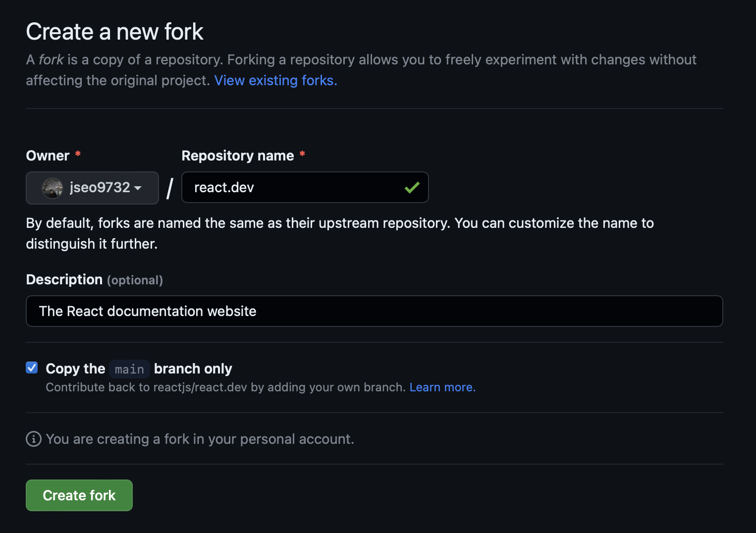This screenshot has height=533, width=756.
Task: Open the Owner dropdown showing jseo9732
Action: (92, 188)
